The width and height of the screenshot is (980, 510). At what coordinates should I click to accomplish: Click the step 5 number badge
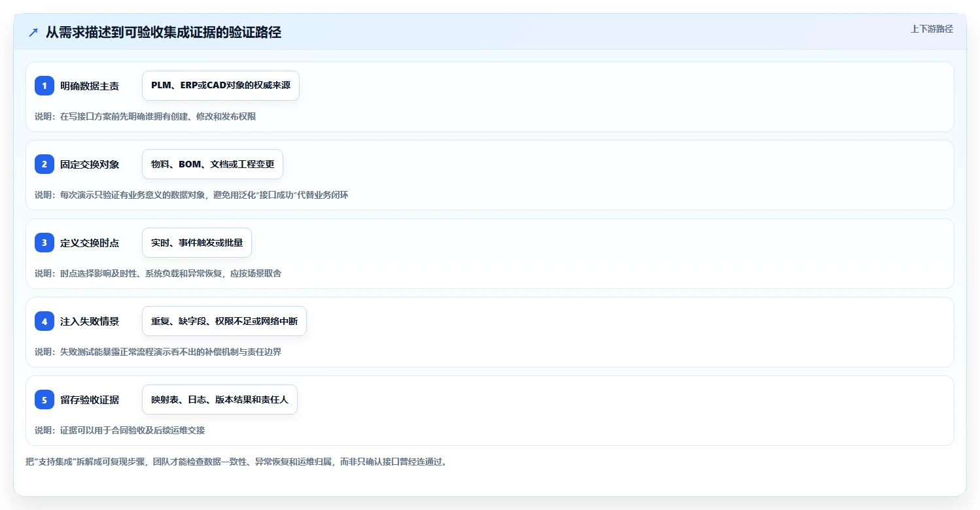44,399
